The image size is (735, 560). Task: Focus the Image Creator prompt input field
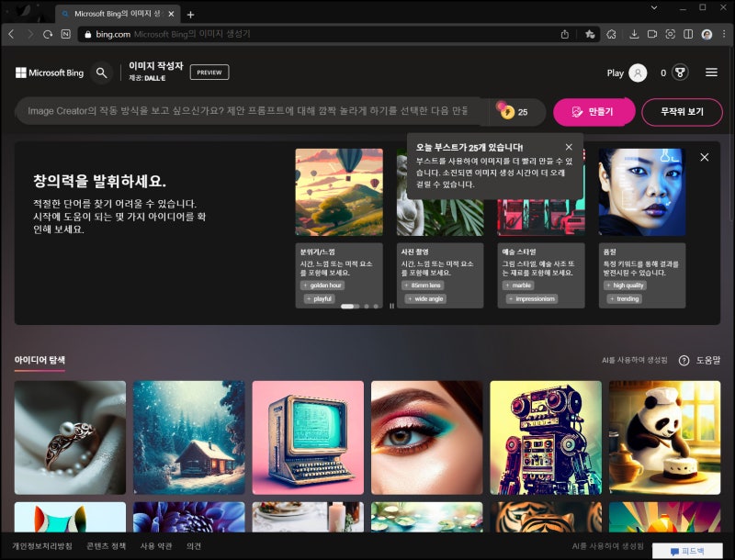pyautogui.click(x=248, y=111)
